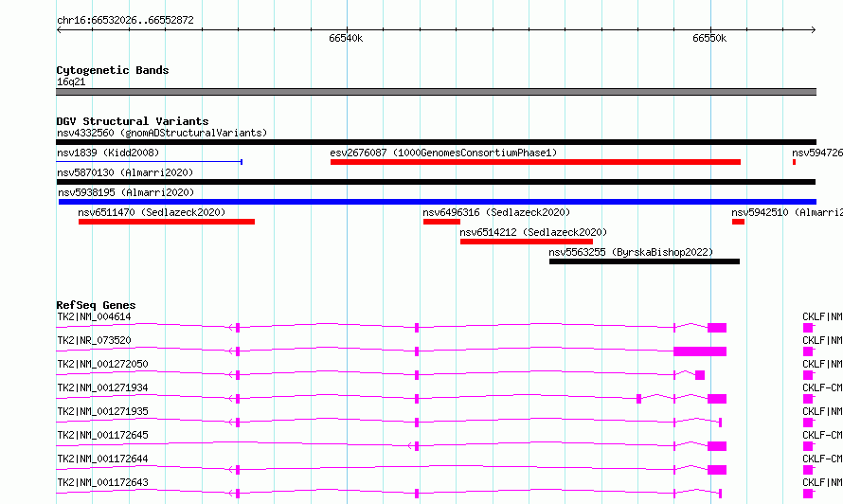The image size is (843, 504).
Task: Click transcript label TK2|NM_001172643
Action: pos(102,482)
